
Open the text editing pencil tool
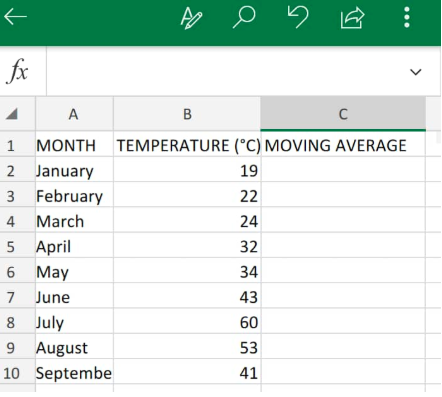pyautogui.click(x=191, y=18)
